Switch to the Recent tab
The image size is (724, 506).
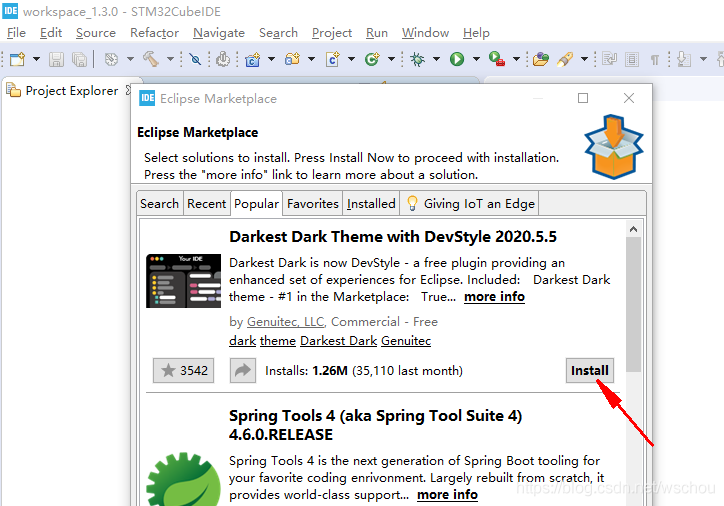click(x=206, y=204)
